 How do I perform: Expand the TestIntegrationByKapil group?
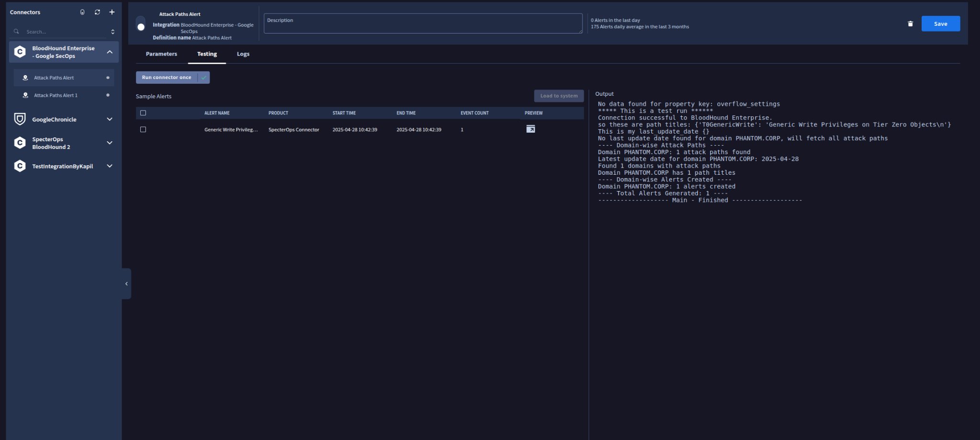click(x=110, y=166)
